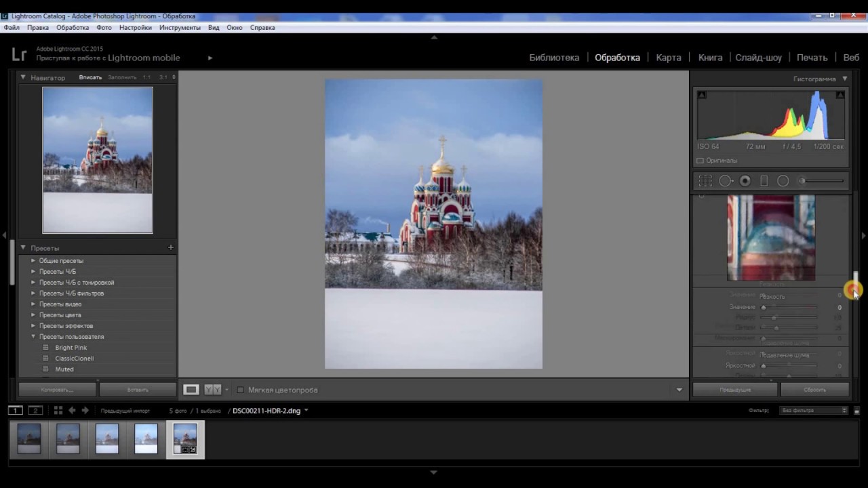Viewport: 868px width, 488px height.
Task: Collapse Пресеты пользователя folder
Action: click(x=33, y=337)
